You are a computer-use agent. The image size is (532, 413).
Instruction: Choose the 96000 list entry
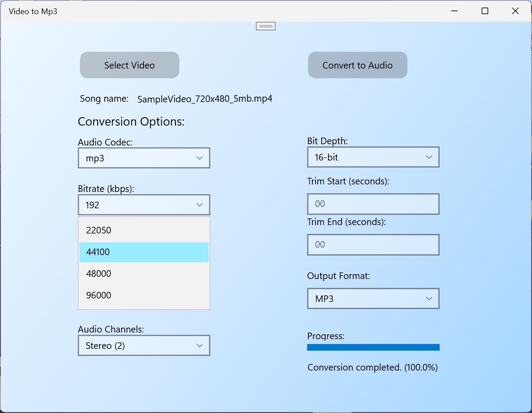[144, 295]
